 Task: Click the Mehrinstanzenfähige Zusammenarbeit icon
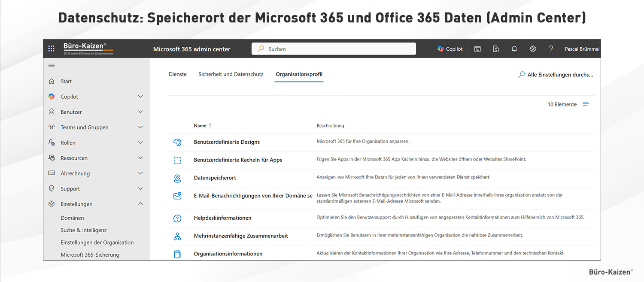click(x=177, y=236)
